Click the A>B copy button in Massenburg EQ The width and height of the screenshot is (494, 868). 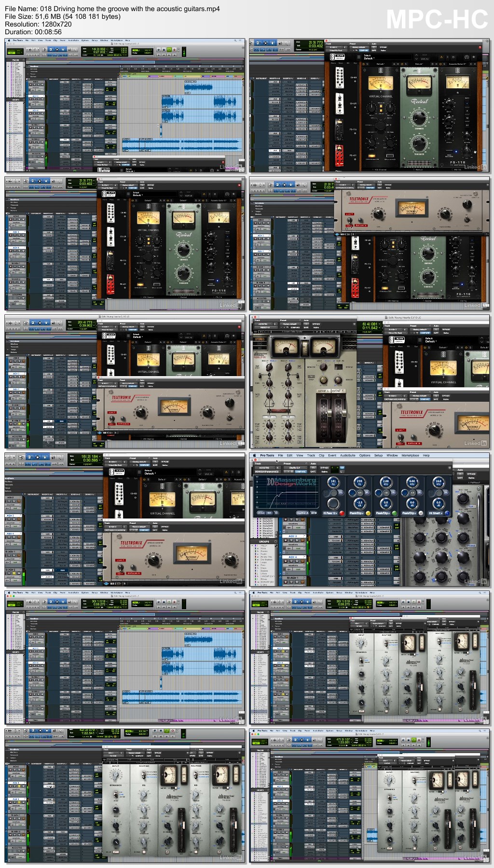point(314,513)
